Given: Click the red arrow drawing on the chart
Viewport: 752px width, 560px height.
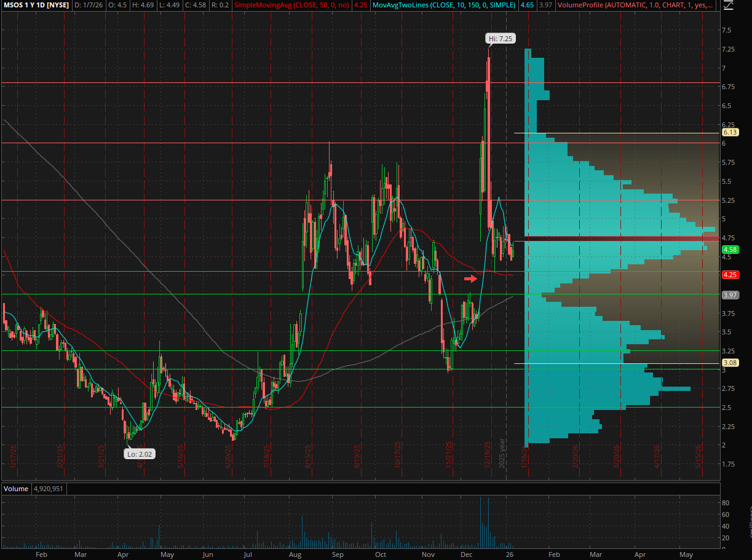Looking at the screenshot, I should (470, 278).
